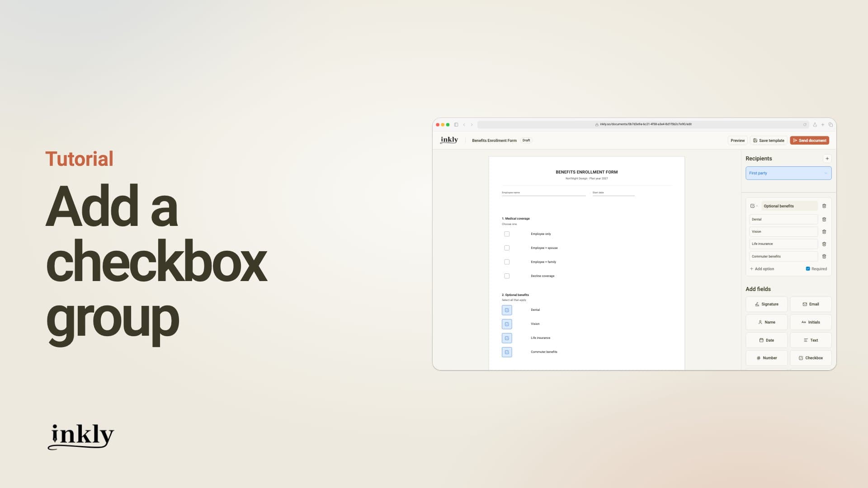The height and width of the screenshot is (488, 868).
Task: Add a Checkbox field
Action: coord(811,358)
